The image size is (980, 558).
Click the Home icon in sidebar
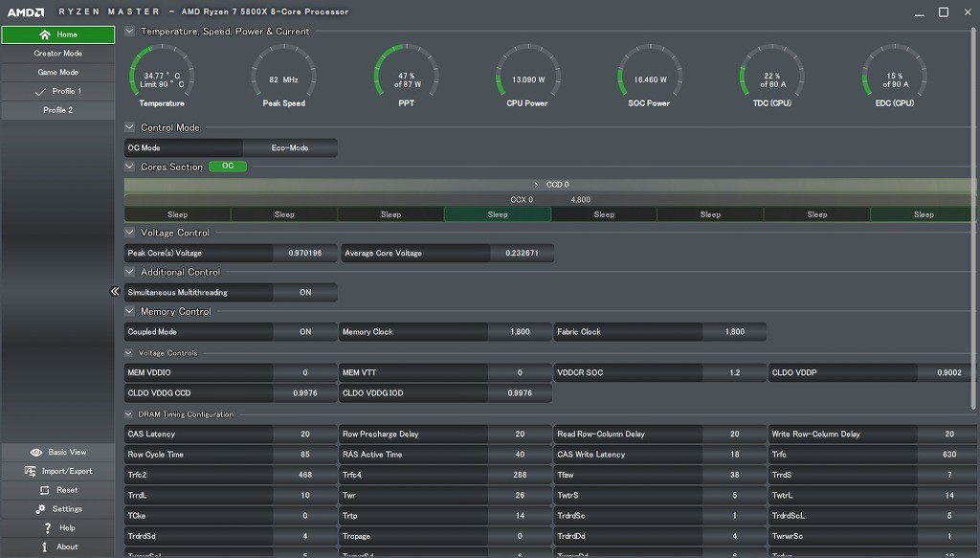click(x=45, y=34)
